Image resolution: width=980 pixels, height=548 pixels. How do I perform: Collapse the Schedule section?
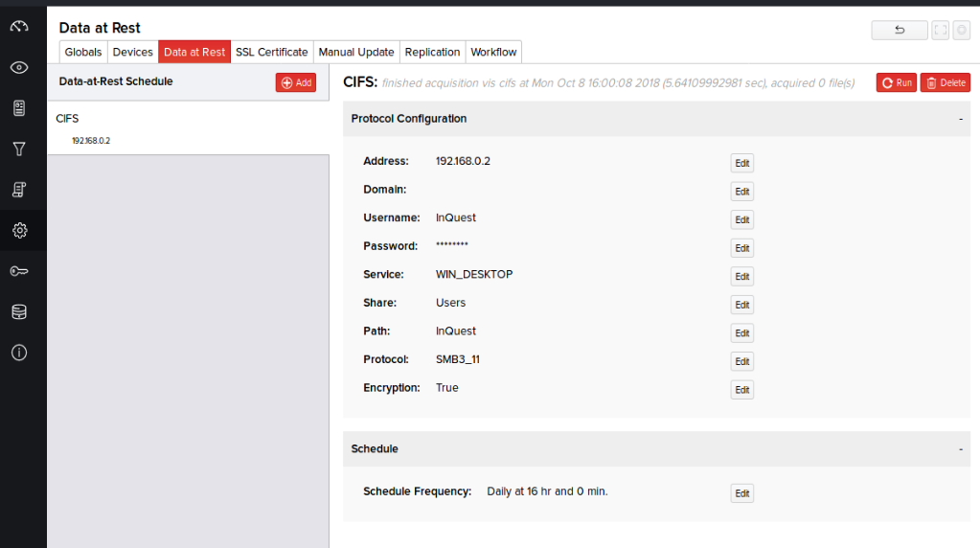(x=961, y=448)
